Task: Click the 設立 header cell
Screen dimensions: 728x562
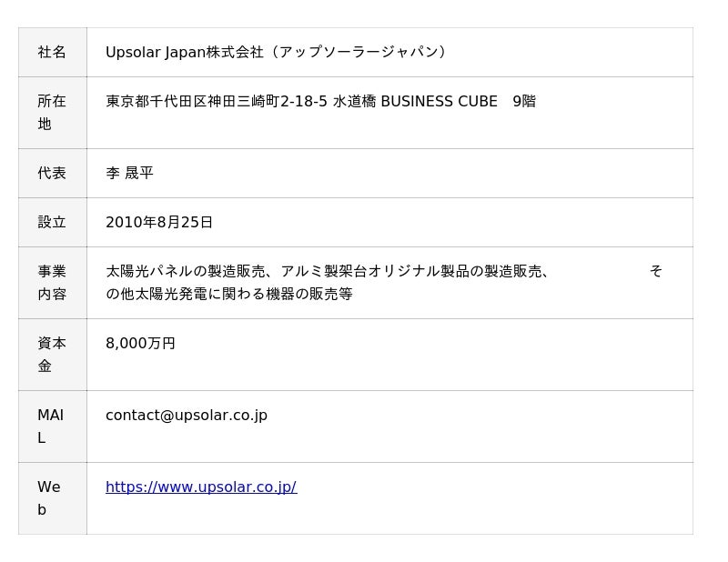Action: click(x=52, y=223)
